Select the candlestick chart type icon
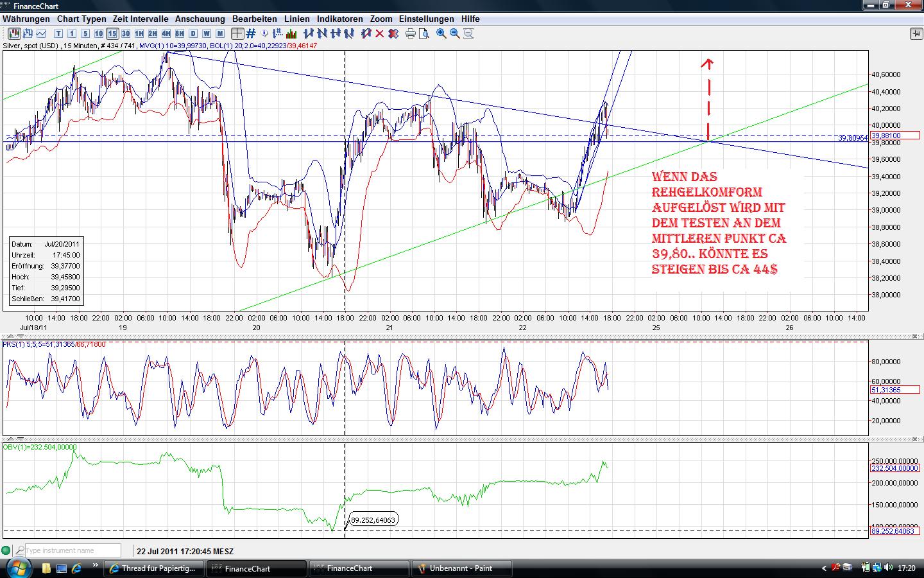The height and width of the screenshot is (578, 924). (x=14, y=33)
